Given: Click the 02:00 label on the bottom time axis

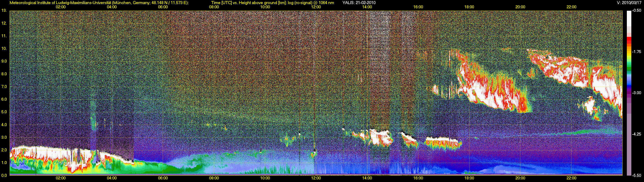Looking at the screenshot, I should pos(61,178).
